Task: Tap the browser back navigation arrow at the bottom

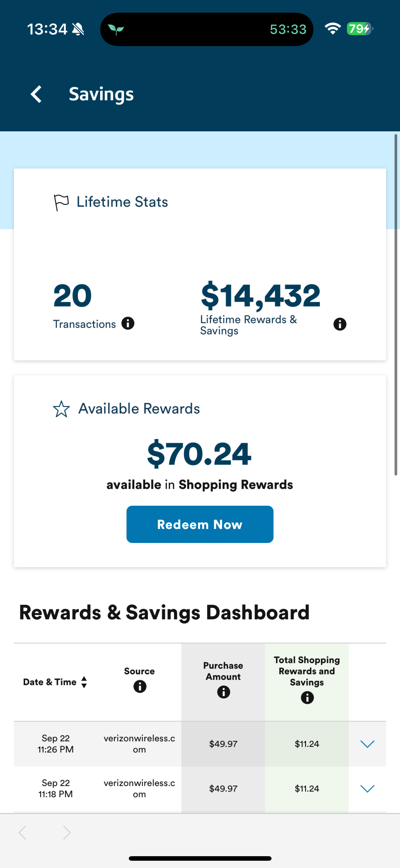Action: point(23,833)
